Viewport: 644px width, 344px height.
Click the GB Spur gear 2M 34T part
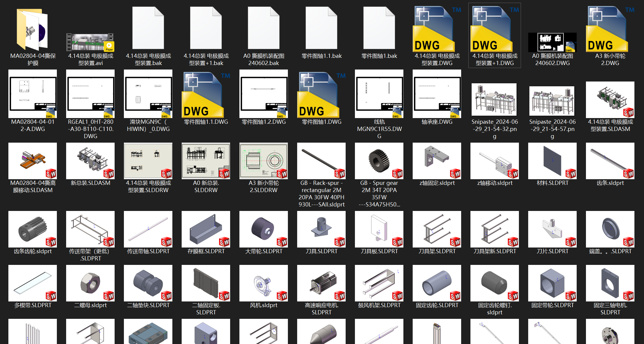tap(379, 161)
